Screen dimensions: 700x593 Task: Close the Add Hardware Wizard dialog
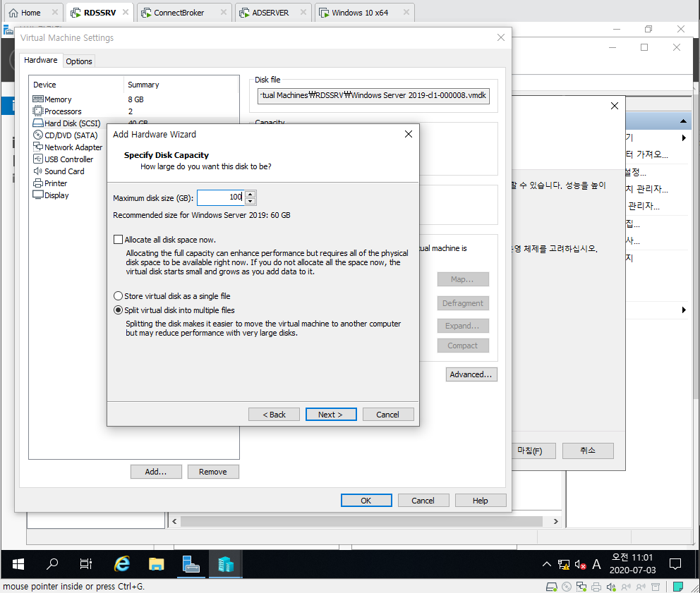pyautogui.click(x=408, y=134)
